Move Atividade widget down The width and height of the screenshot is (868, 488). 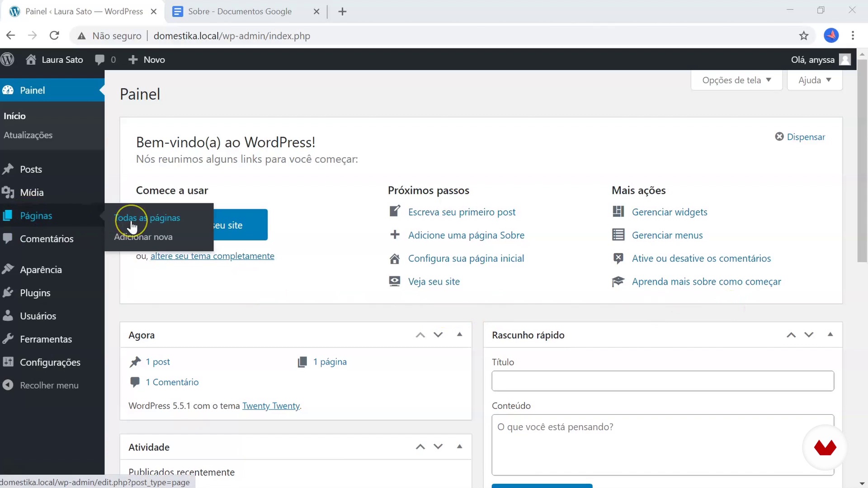tap(438, 447)
